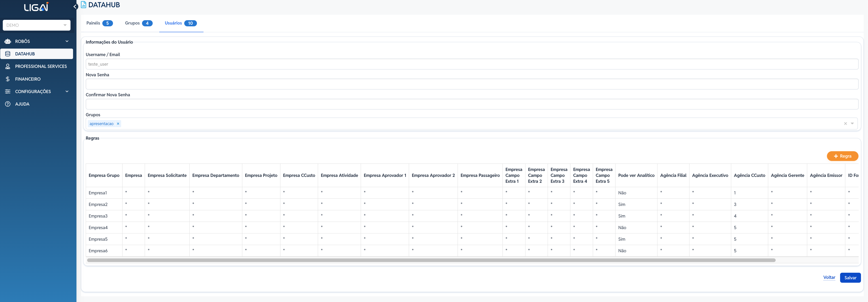Remove the apresentacao group tag
This screenshot has width=868, height=302.
118,124
